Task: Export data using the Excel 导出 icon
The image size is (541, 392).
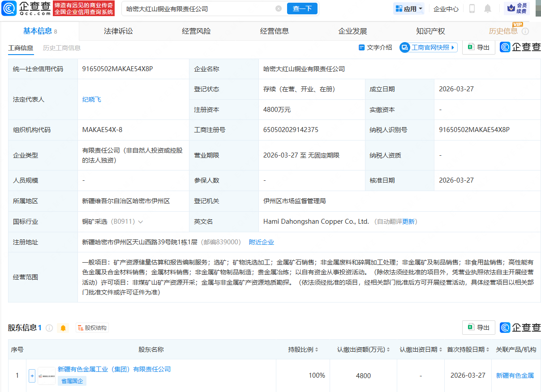Action: tap(478, 47)
